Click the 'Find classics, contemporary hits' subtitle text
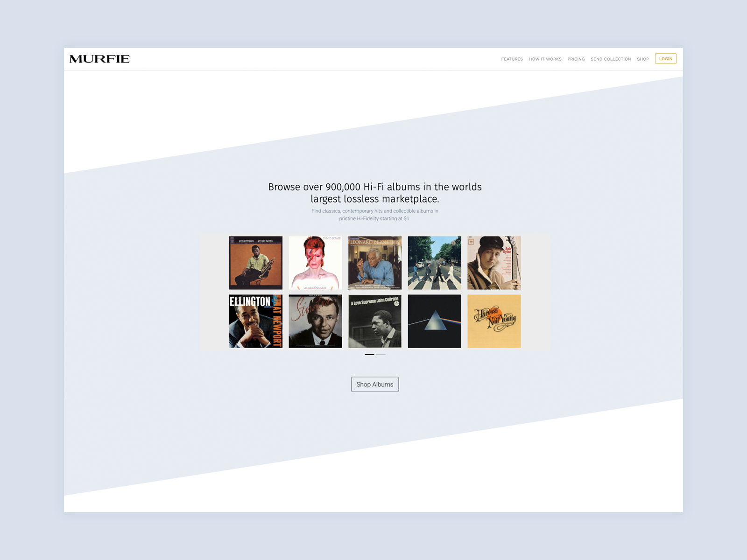This screenshot has height=560, width=747. (375, 215)
